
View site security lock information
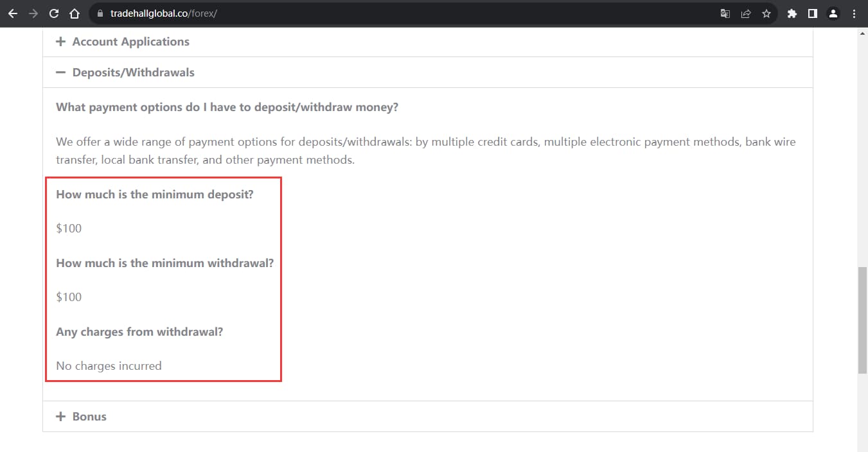click(100, 13)
